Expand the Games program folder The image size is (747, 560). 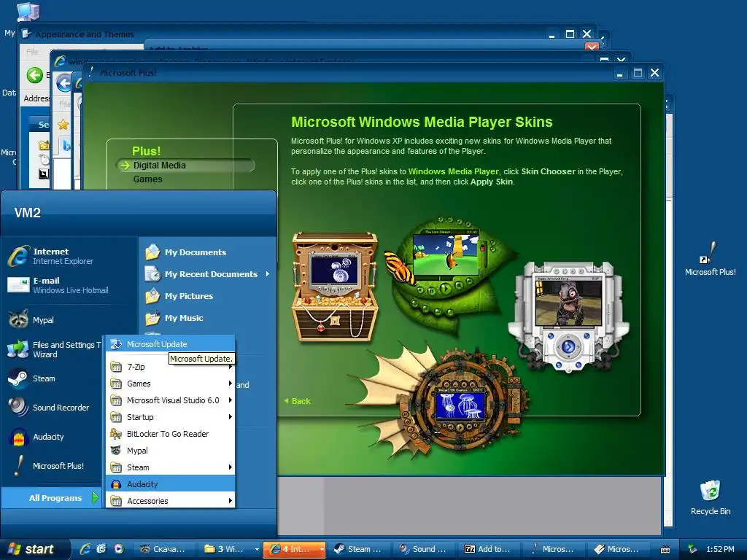click(170, 384)
